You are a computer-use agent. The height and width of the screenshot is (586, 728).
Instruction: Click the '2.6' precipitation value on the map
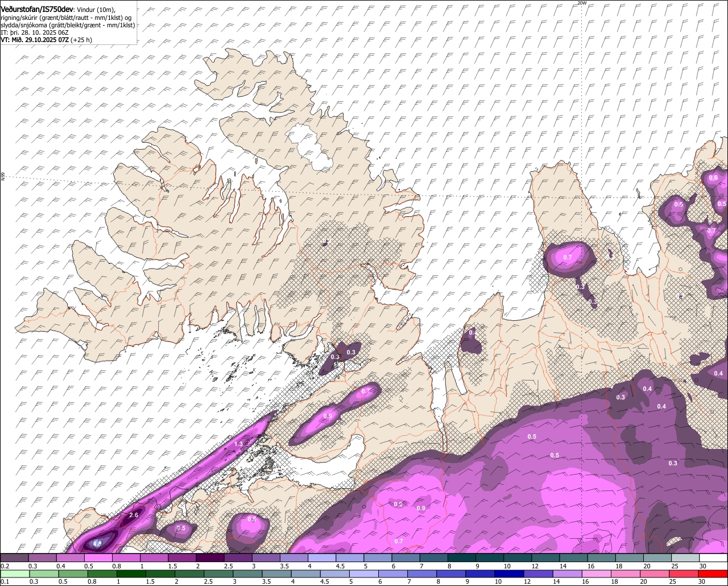coord(134,515)
